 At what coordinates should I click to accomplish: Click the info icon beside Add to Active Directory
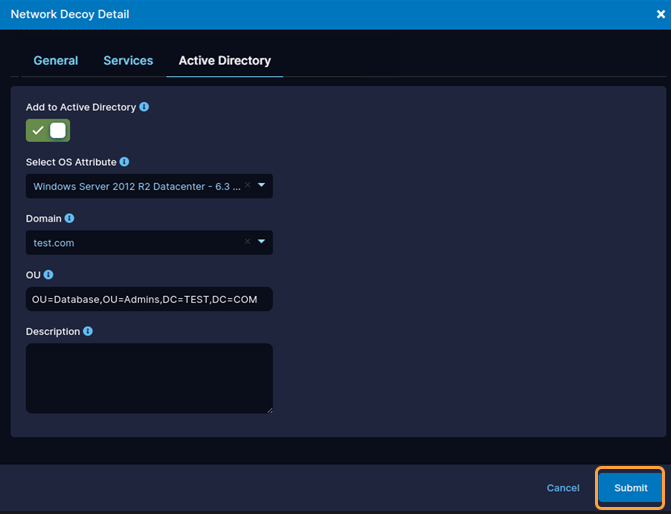pyautogui.click(x=145, y=107)
